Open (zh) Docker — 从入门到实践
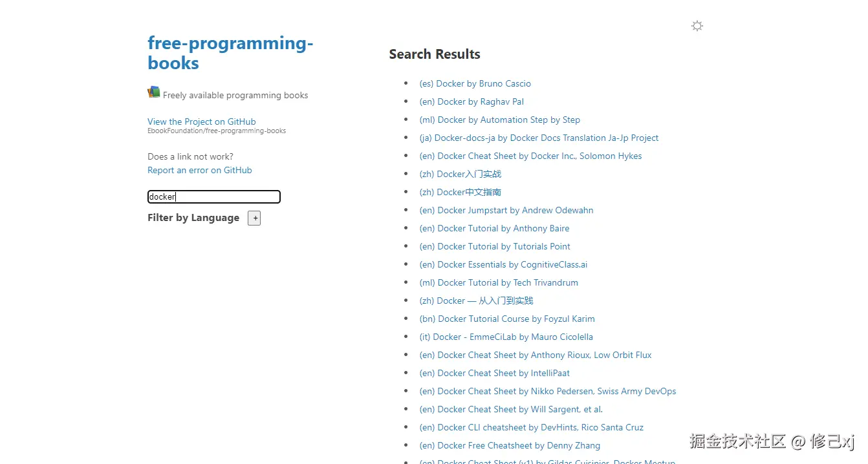 click(476, 301)
